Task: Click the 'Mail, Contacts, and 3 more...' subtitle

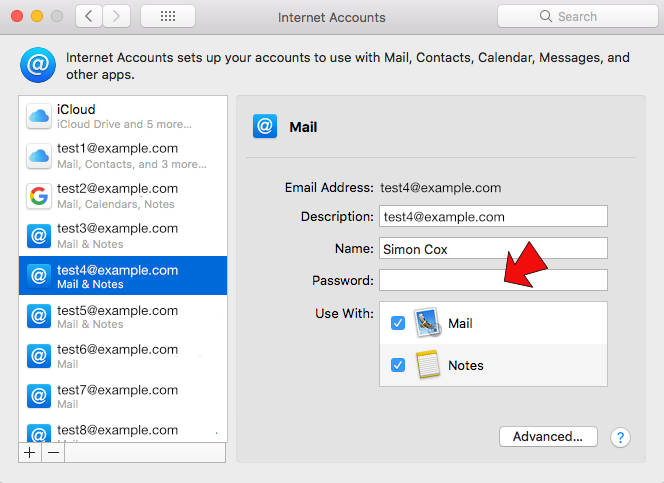Action: [132, 164]
